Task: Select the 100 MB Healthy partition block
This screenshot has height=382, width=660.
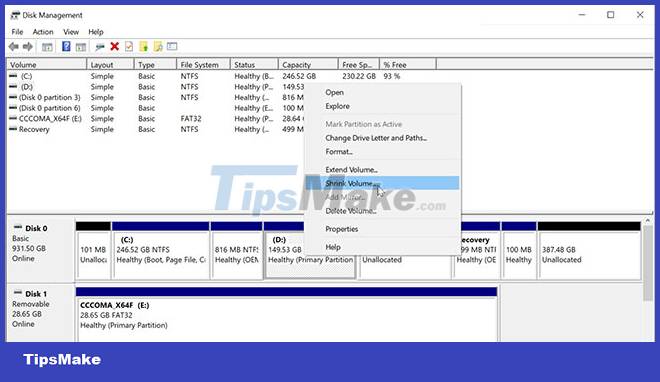Action: pyautogui.click(x=519, y=251)
